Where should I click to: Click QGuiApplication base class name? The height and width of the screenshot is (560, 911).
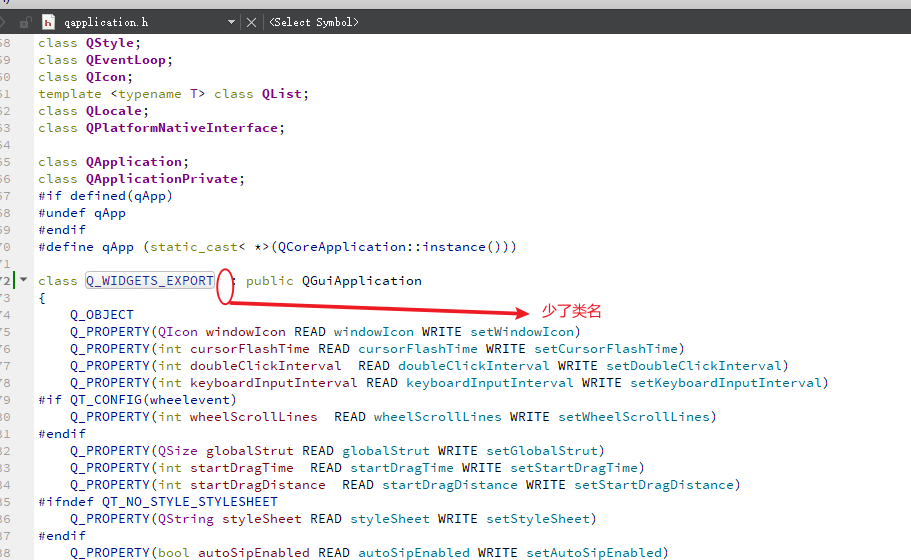coord(361,281)
